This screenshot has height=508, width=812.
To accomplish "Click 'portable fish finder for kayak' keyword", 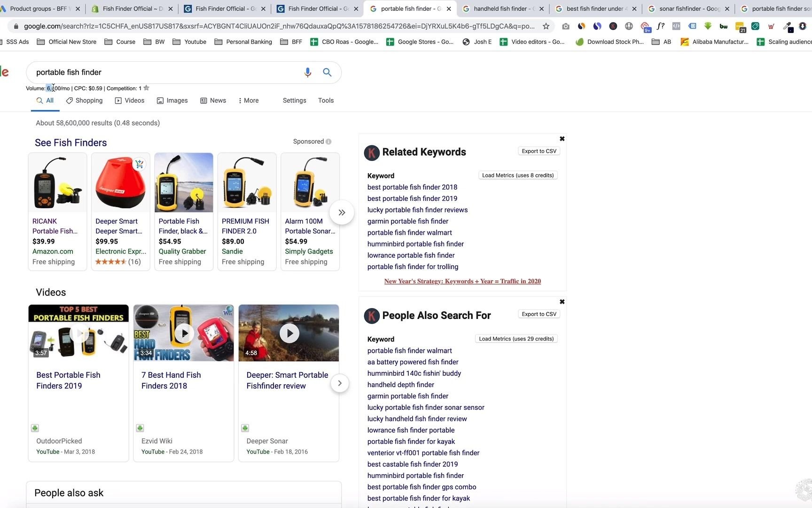I will pos(411,442).
